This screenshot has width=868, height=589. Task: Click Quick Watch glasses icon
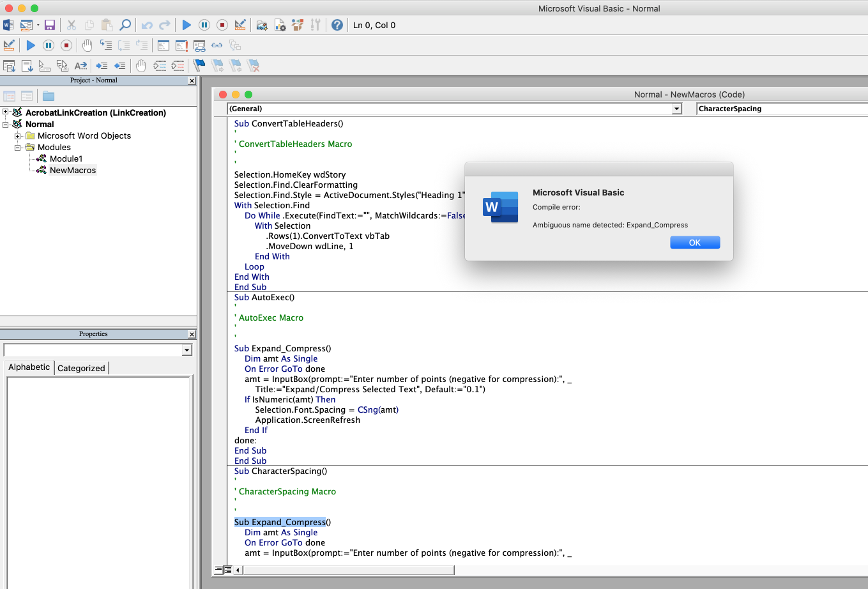[217, 45]
